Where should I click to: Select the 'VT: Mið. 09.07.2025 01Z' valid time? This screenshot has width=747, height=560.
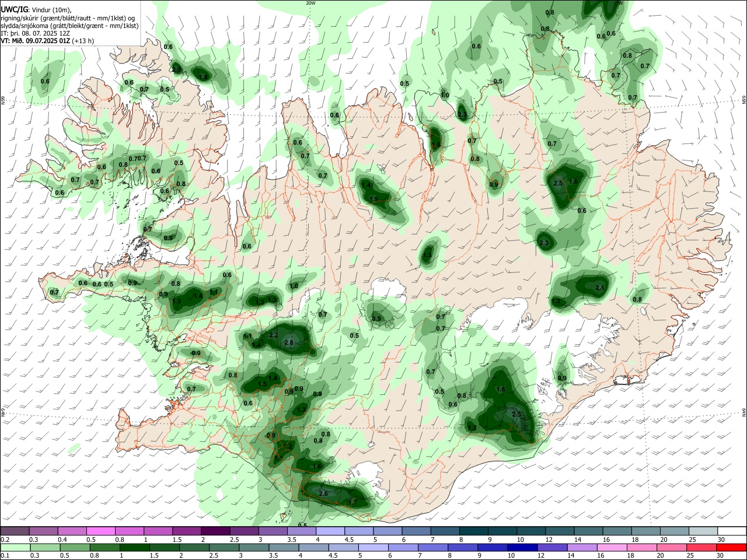pyautogui.click(x=36, y=41)
